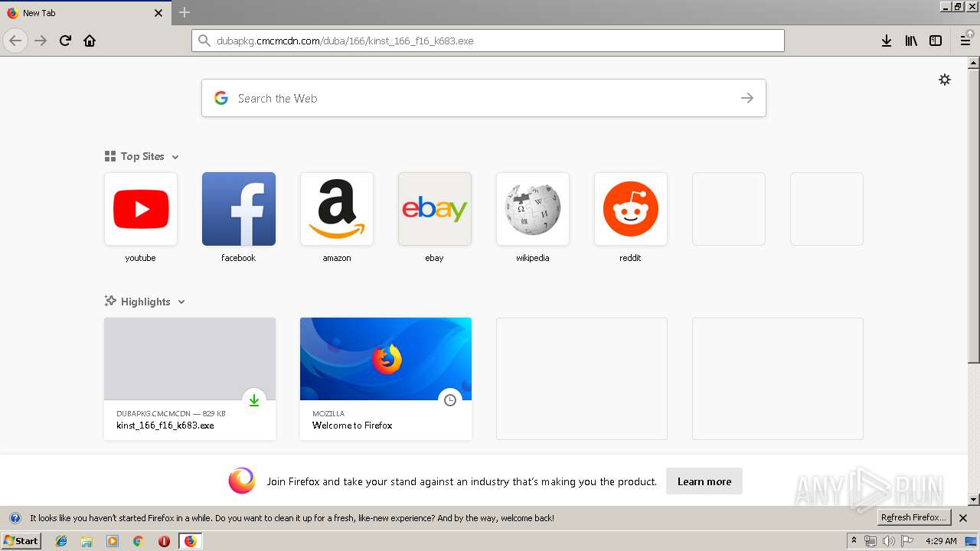Image resolution: width=980 pixels, height=551 pixels.
Task: Click the Refresh Firefox button
Action: point(914,518)
